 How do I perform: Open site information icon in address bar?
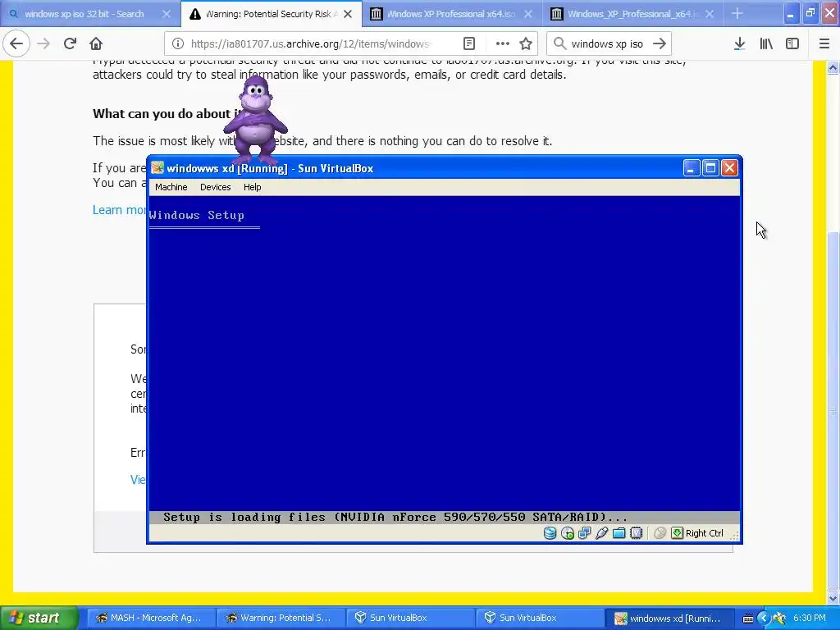(178, 44)
